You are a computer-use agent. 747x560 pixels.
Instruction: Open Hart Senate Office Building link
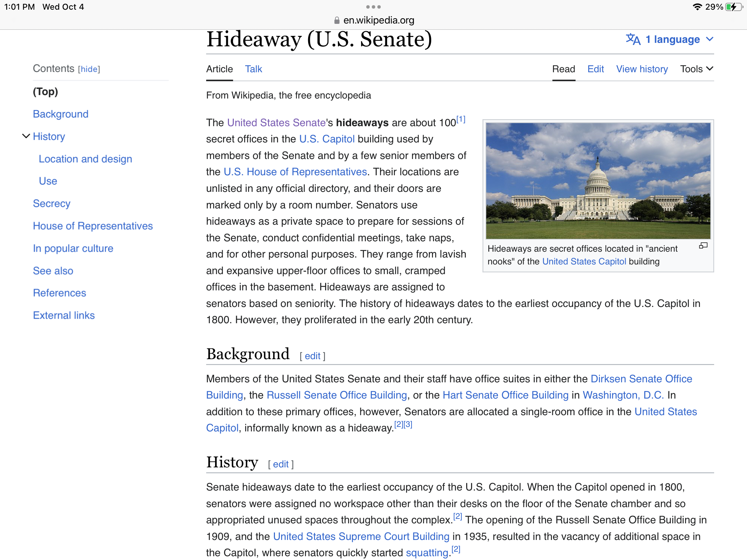coord(506,395)
